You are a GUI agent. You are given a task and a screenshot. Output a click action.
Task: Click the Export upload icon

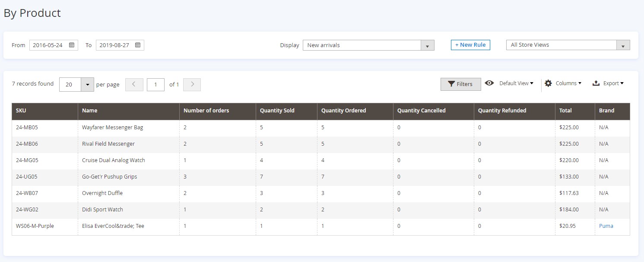[x=596, y=83]
